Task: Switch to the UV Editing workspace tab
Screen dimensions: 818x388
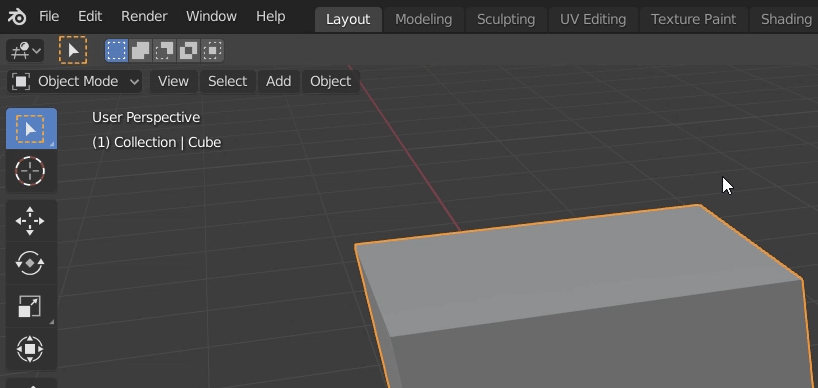Action: click(593, 20)
